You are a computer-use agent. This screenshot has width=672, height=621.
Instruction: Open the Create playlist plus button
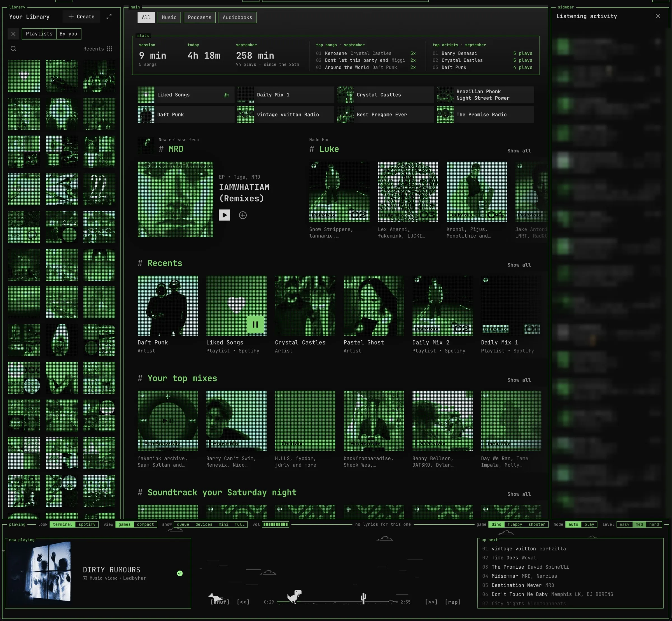click(x=81, y=17)
